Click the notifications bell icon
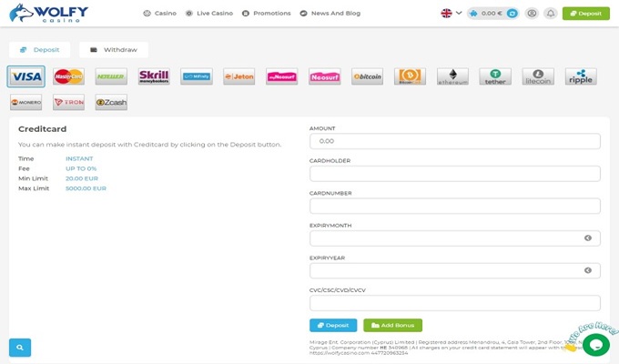619x364 pixels. coord(551,14)
